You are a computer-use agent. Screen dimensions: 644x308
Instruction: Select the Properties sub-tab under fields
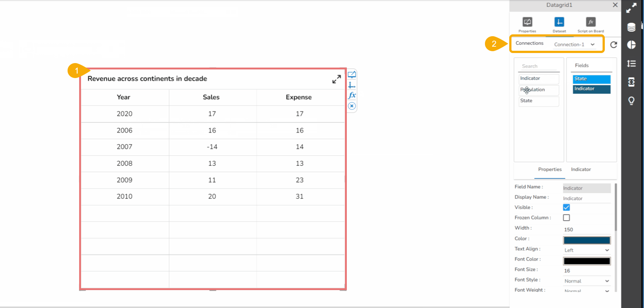(x=550, y=169)
